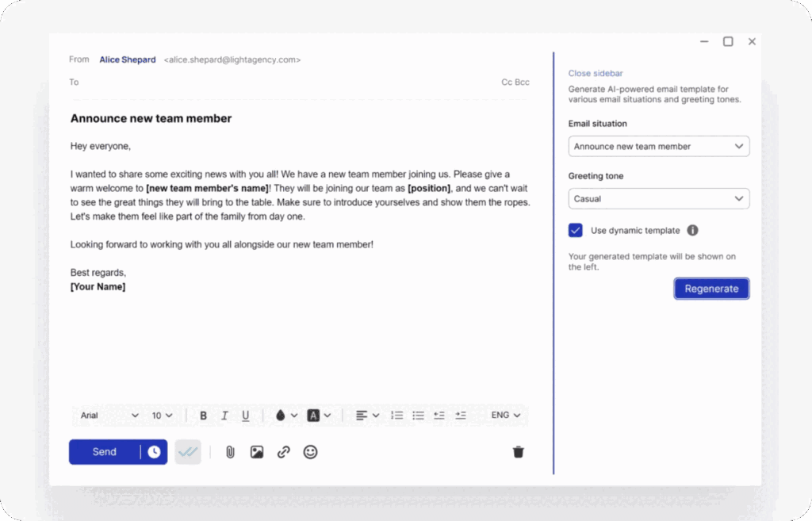Insert an image into the email
This screenshot has height=521, width=812.
tap(257, 451)
